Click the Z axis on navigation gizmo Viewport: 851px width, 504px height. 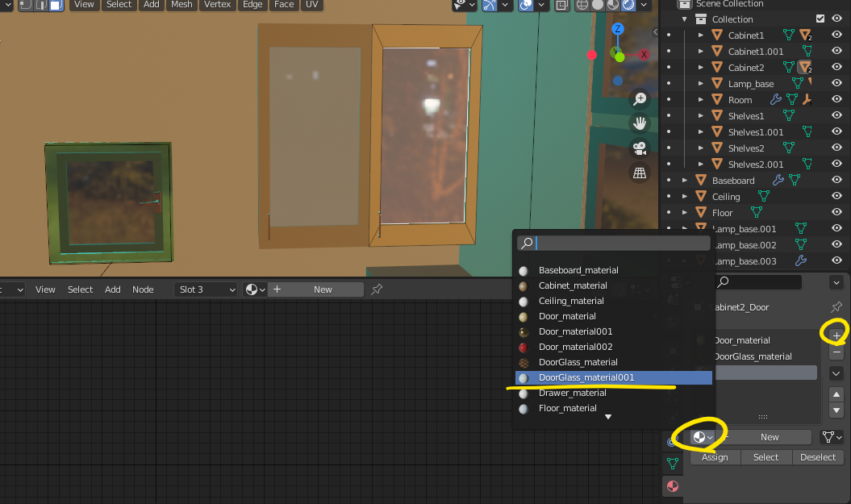[x=618, y=29]
